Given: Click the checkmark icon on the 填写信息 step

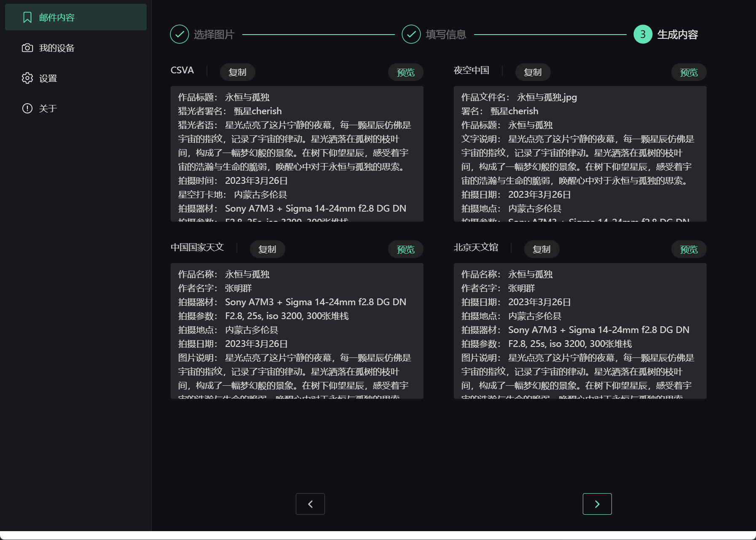Looking at the screenshot, I should click(x=411, y=34).
